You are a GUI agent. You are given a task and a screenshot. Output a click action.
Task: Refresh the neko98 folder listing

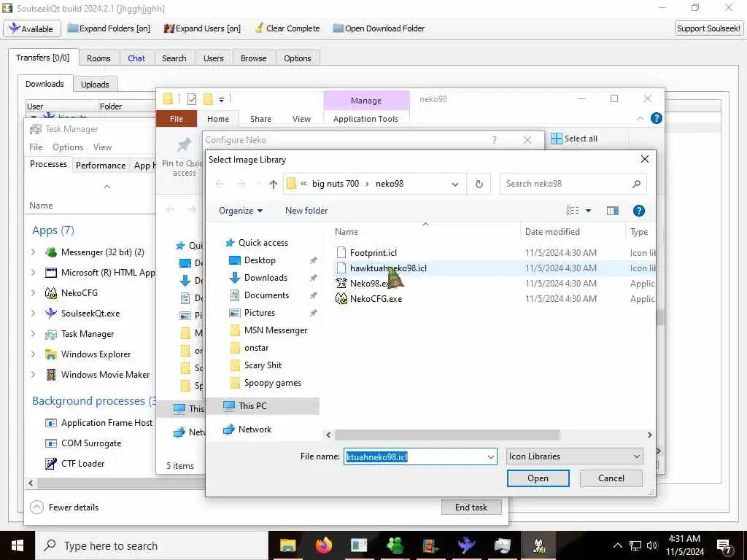[x=479, y=184]
